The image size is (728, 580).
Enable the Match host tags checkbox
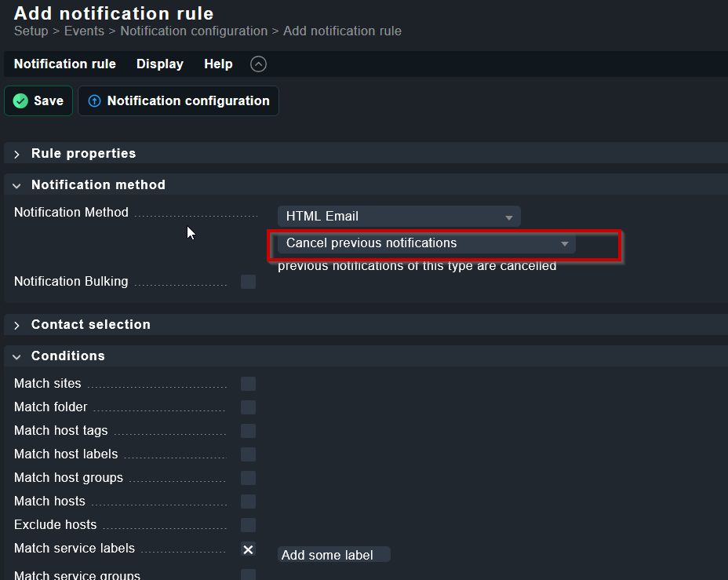click(x=248, y=431)
